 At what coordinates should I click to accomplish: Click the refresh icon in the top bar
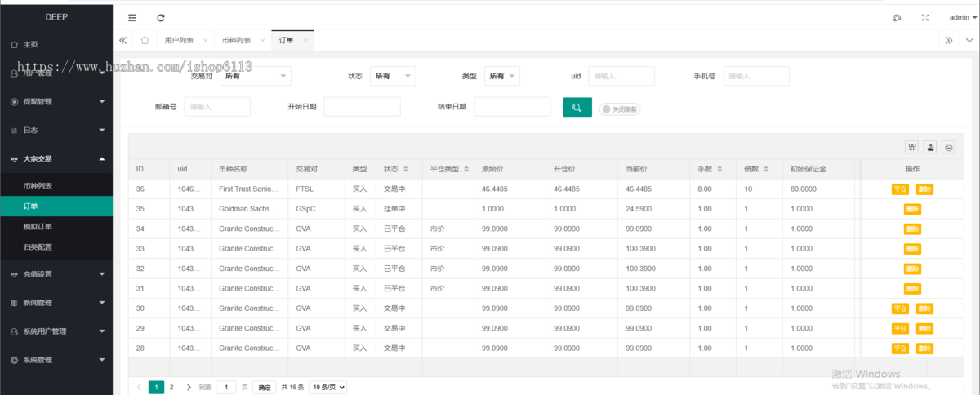pos(161,17)
